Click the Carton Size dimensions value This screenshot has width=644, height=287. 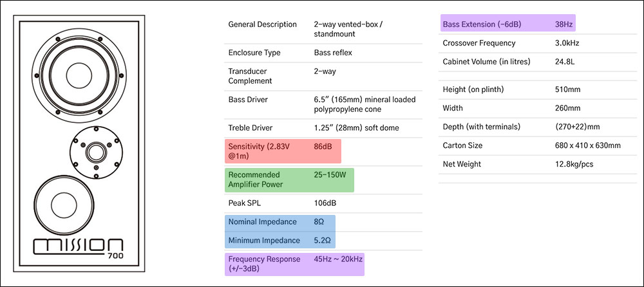coord(587,145)
